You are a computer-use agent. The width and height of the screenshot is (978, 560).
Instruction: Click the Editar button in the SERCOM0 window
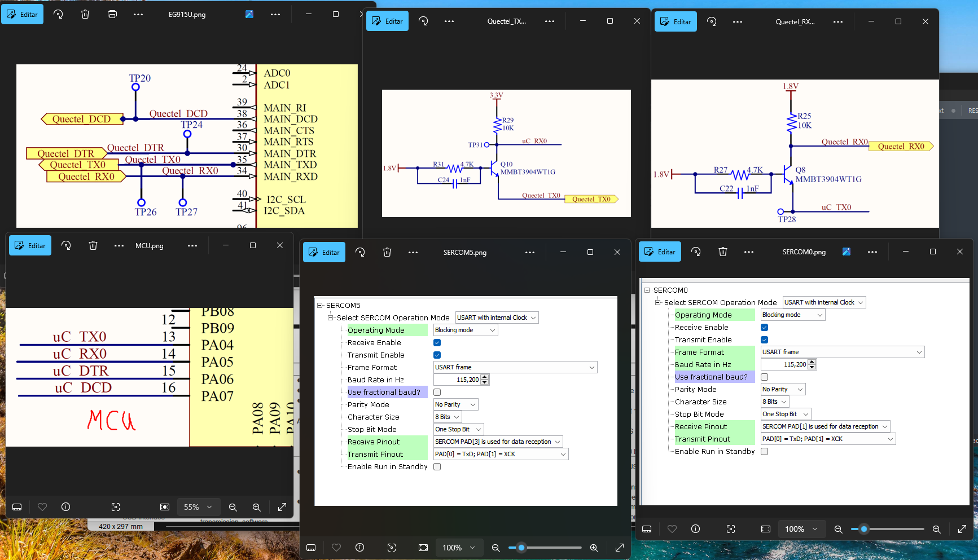[659, 252]
